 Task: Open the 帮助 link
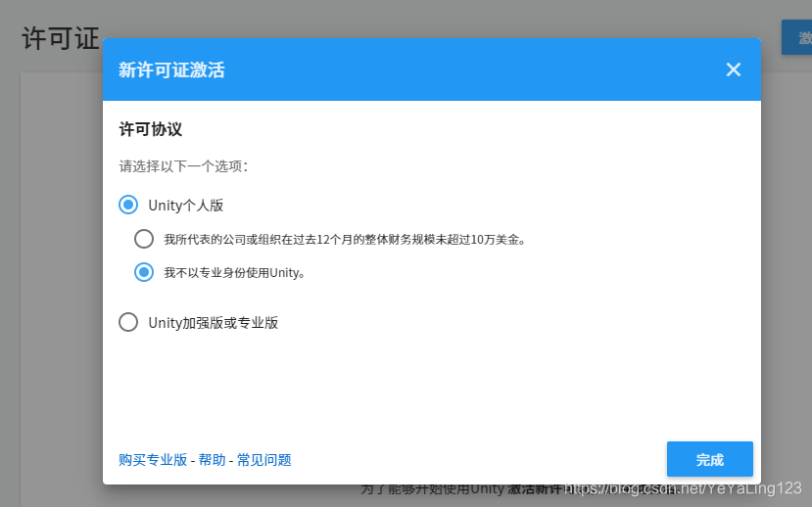coord(212,460)
